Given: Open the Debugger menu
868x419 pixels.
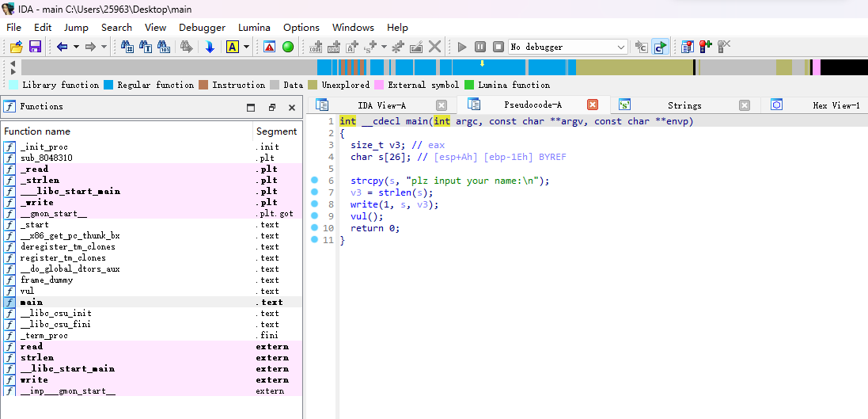Looking at the screenshot, I should coord(202,27).
